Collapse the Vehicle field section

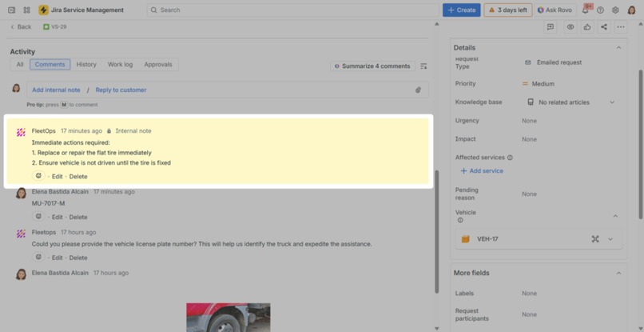[615, 216]
